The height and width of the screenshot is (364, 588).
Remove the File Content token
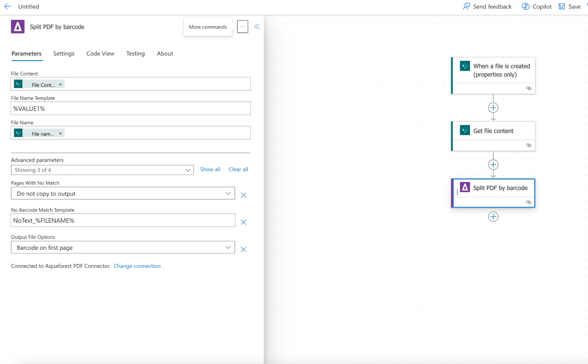(x=60, y=84)
